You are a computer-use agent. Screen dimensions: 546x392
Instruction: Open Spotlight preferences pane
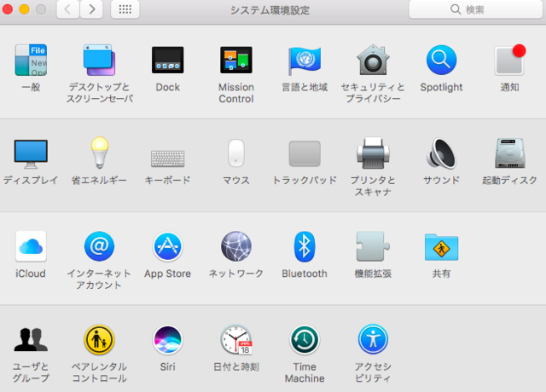[441, 61]
